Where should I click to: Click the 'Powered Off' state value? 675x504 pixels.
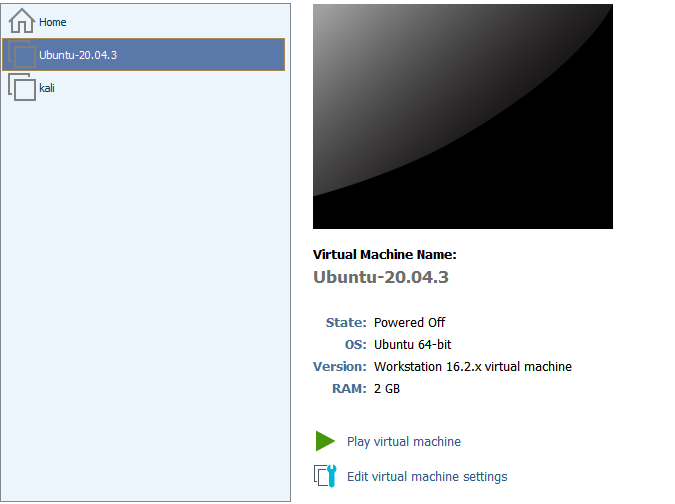coord(409,322)
